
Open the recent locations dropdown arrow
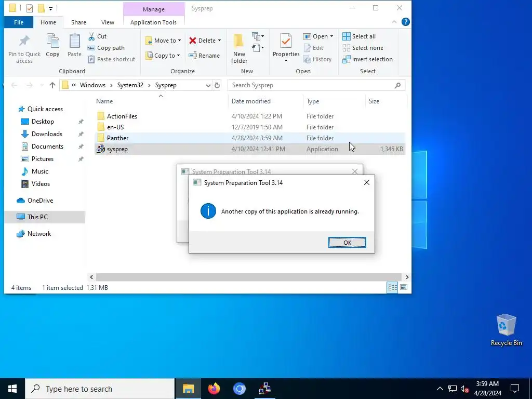[42, 85]
